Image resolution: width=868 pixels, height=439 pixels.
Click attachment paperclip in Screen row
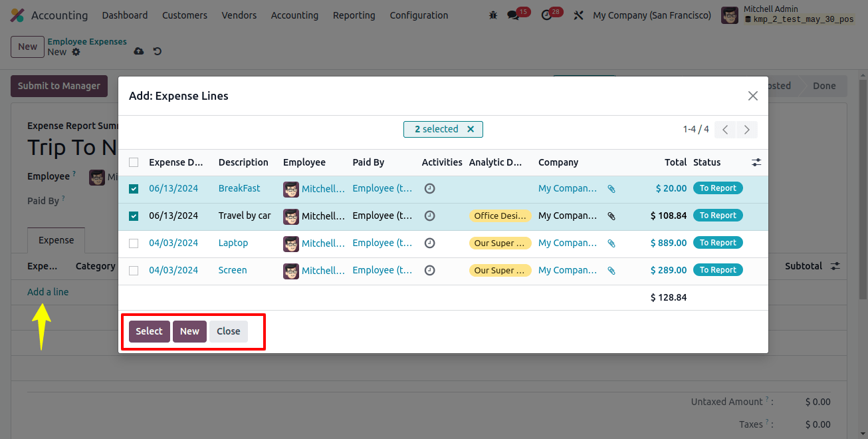click(x=611, y=271)
